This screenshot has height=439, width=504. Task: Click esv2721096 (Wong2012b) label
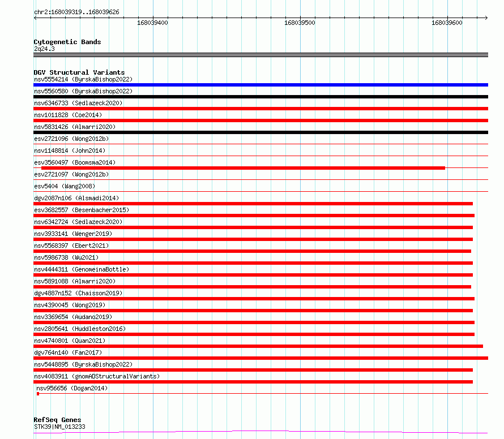(71, 139)
